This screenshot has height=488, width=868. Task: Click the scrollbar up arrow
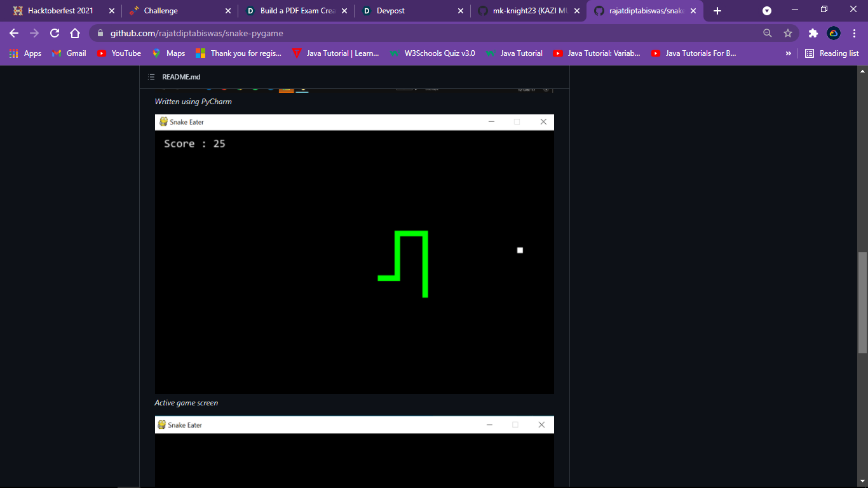(862, 71)
